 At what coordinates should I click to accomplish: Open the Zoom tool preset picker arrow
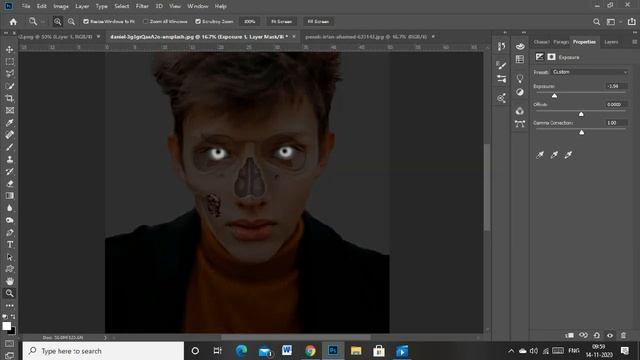click(x=43, y=22)
